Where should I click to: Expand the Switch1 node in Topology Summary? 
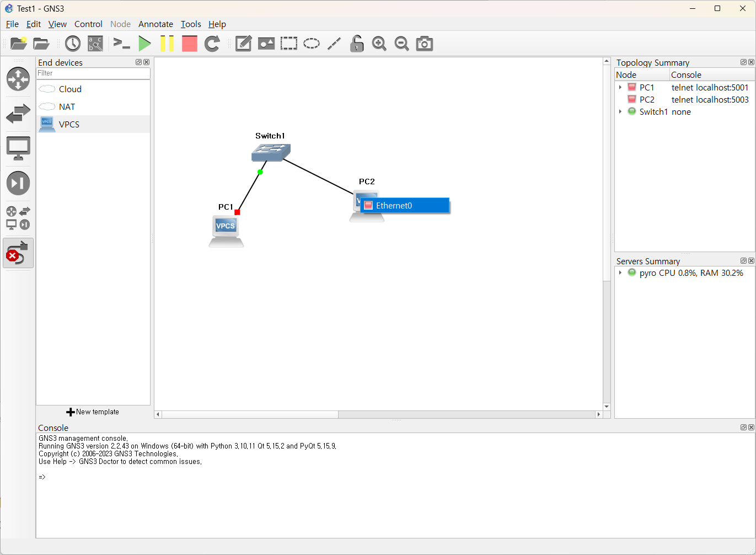620,111
